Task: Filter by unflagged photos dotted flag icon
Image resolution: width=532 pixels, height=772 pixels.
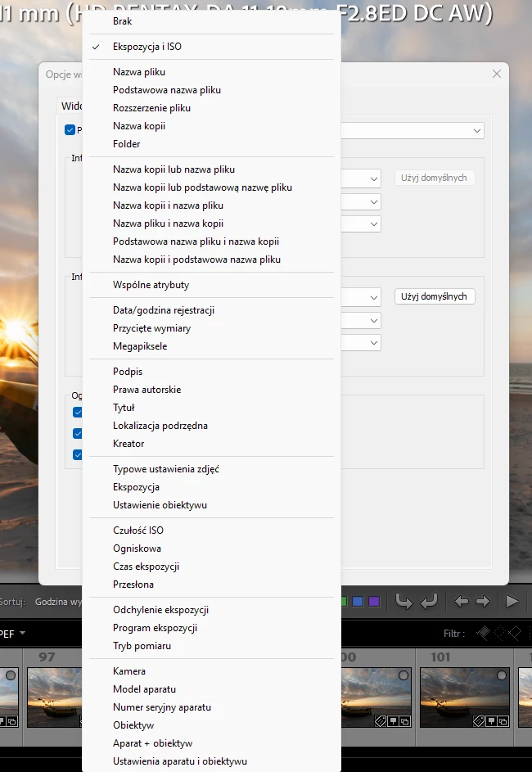Action: pos(498,634)
